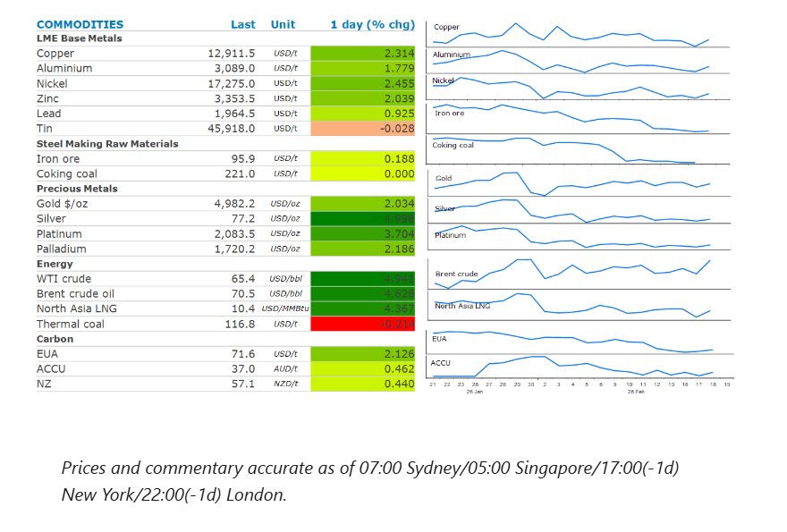Open the Brent crude sparkline chart
787x532 pixels.
tap(579, 274)
